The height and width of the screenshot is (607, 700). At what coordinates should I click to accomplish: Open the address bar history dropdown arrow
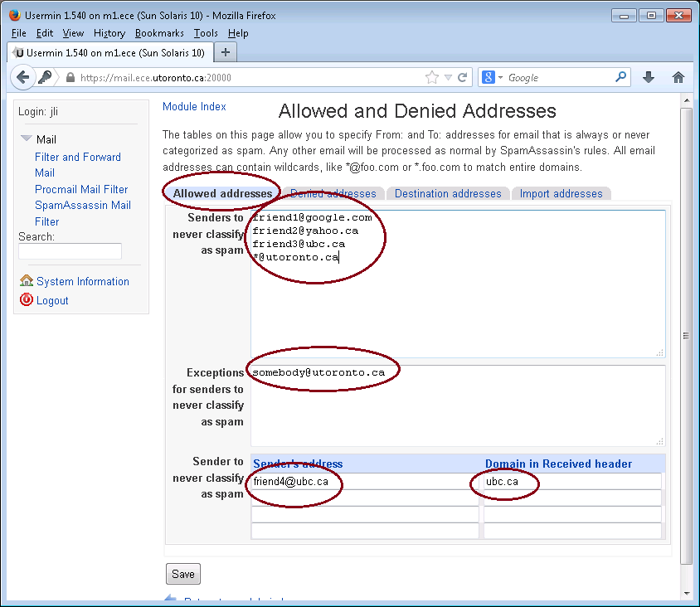pos(448,78)
